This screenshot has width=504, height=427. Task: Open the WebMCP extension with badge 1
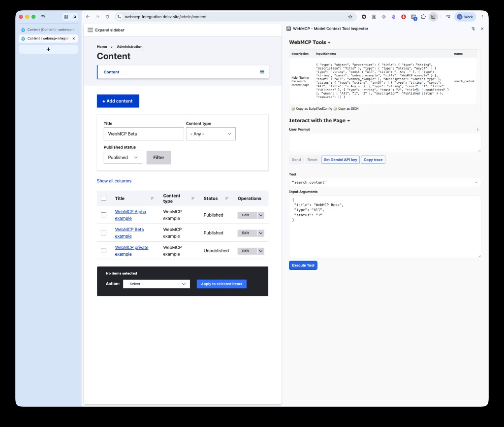click(413, 17)
